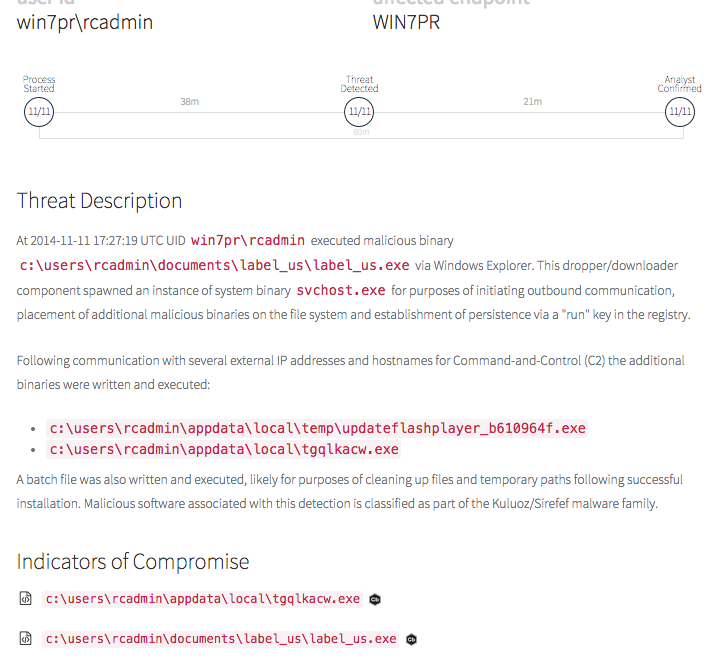Screen dimensions: 722x662
Task: Click label_us.exe path in the threat description
Action: tap(215, 265)
